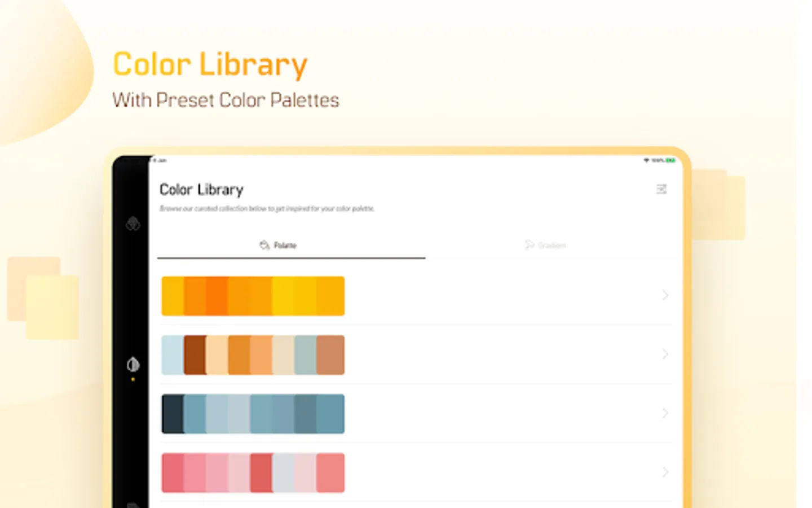Open the pink palette row chevron
The width and height of the screenshot is (812, 508).
[665, 472]
